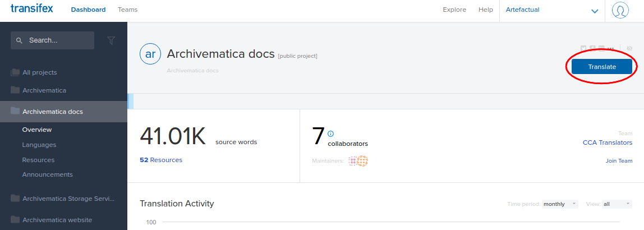
Task: Toggle the project watch eye icon
Action: [x=629, y=49]
